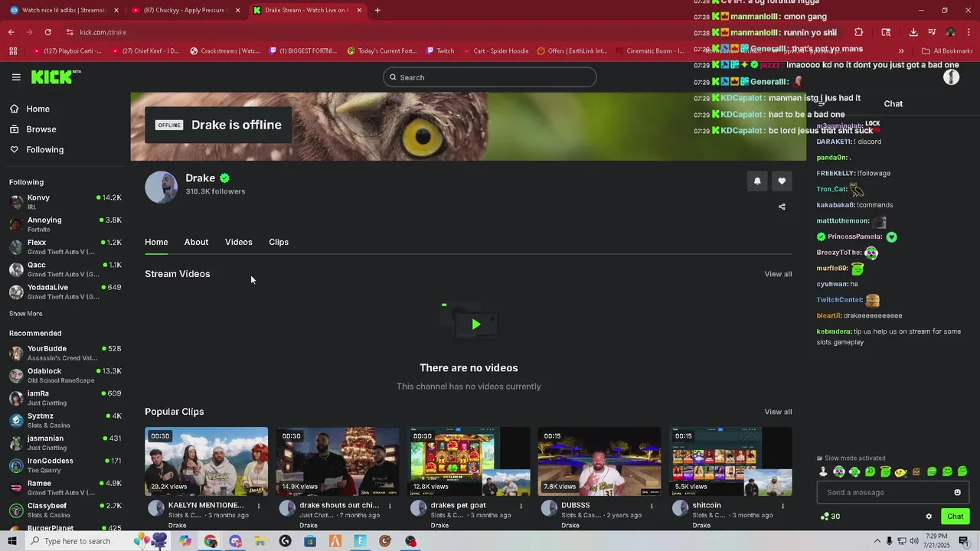Image resolution: width=980 pixels, height=551 pixels.
Task: Open the options menu for the shitcoin clip
Action: 782,506
